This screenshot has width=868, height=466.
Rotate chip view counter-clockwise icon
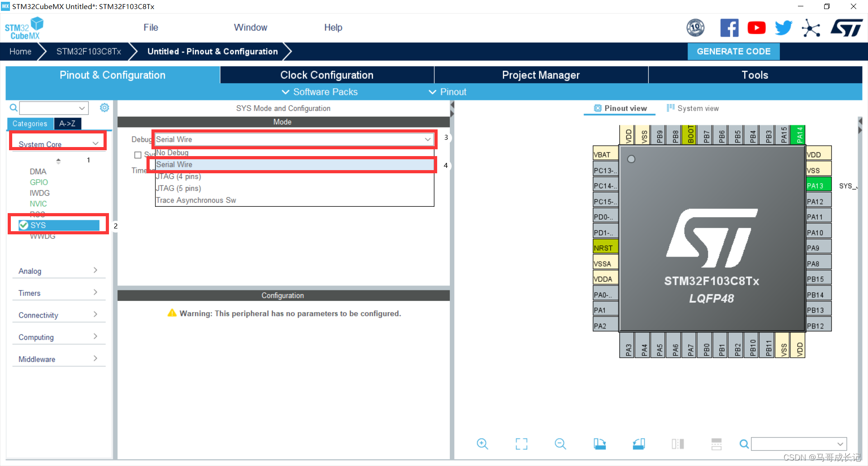[x=639, y=444]
